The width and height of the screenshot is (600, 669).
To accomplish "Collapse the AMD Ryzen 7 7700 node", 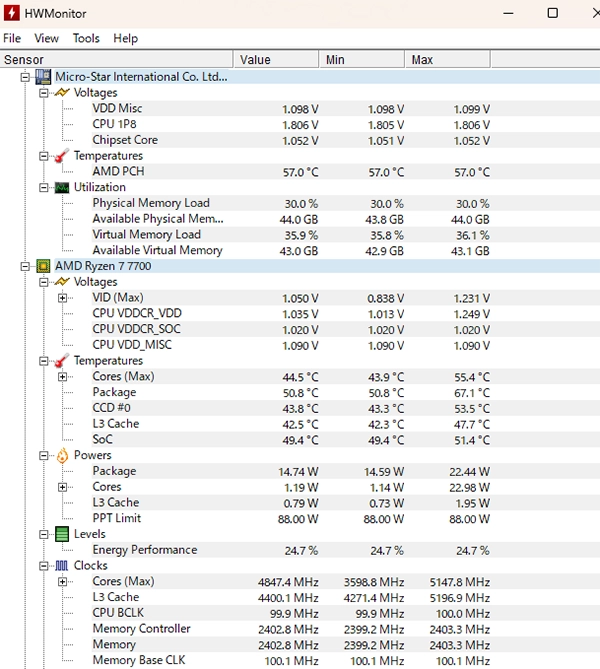I will click(26, 266).
